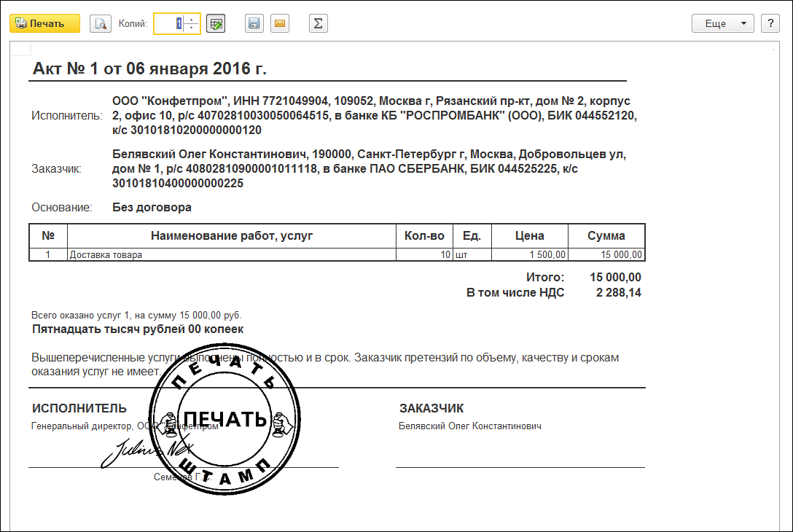This screenshot has width=793, height=532.
Task: Click the 'Копий:' label in the toolbar
Action: click(x=133, y=24)
